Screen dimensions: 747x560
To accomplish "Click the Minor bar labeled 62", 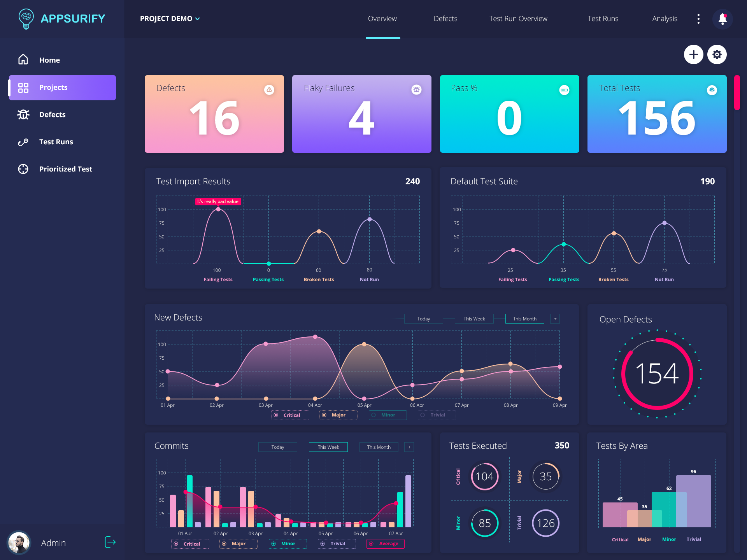I will (669, 509).
